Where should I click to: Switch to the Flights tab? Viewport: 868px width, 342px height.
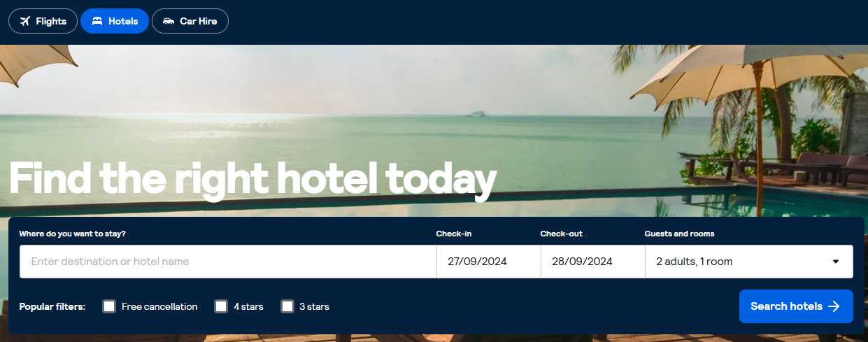[43, 21]
